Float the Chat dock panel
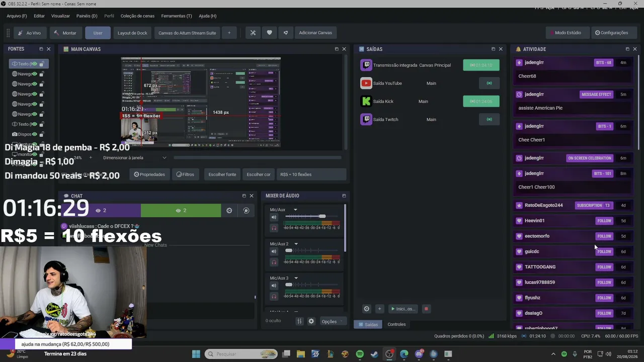644x362 pixels. 244,196
